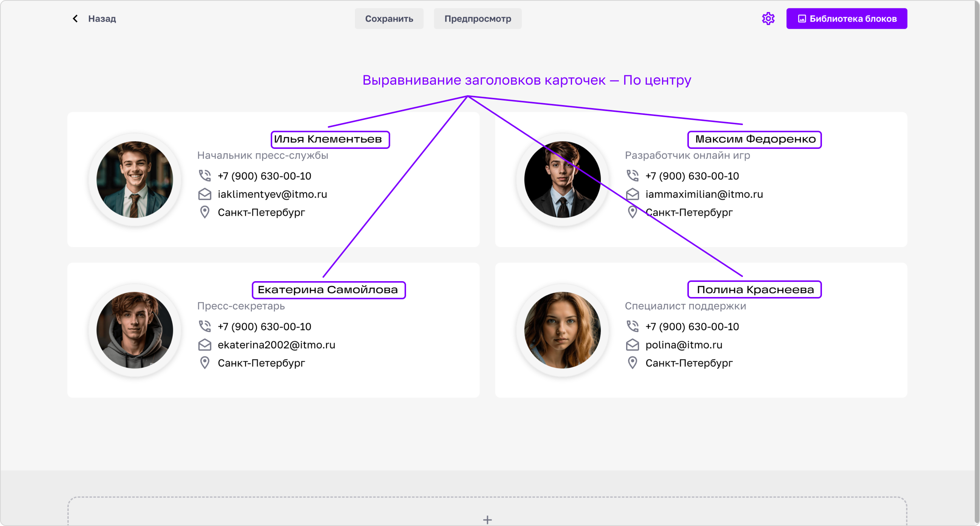Click Санкт-Петербург in Илья Клементьев's card
The height and width of the screenshot is (526, 980).
point(261,212)
